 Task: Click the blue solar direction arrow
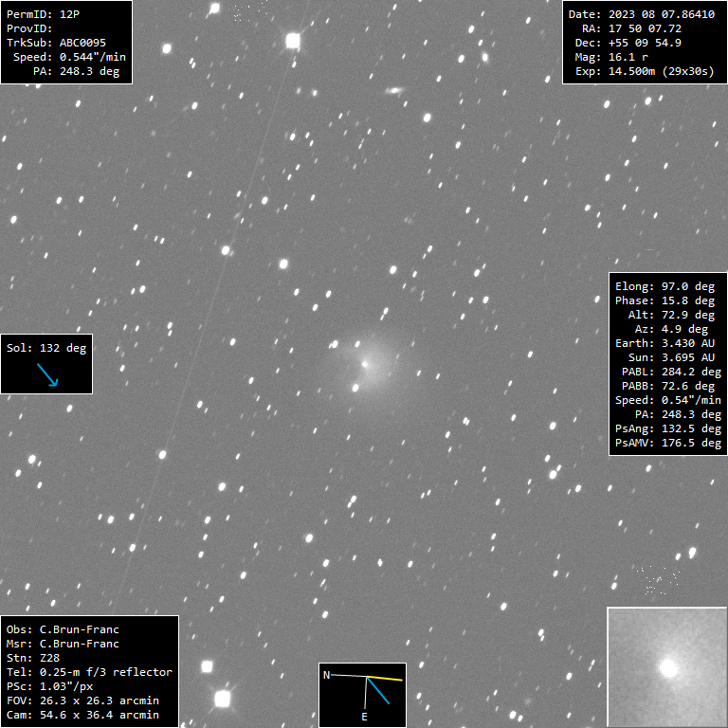click(x=47, y=374)
